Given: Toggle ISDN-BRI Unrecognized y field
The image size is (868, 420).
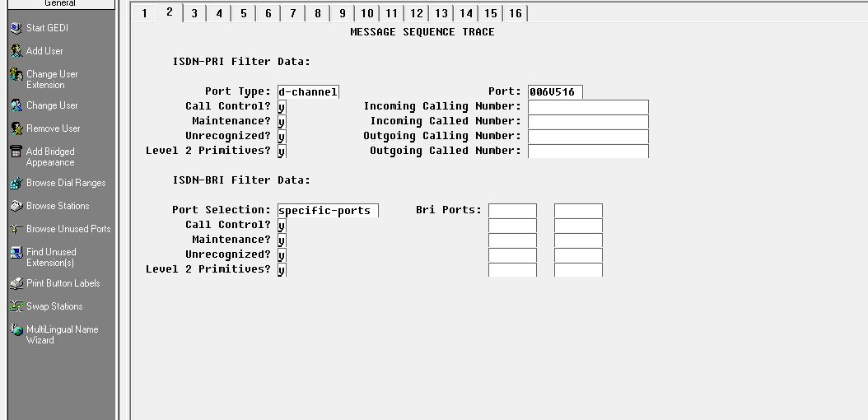Looking at the screenshot, I should (282, 255).
